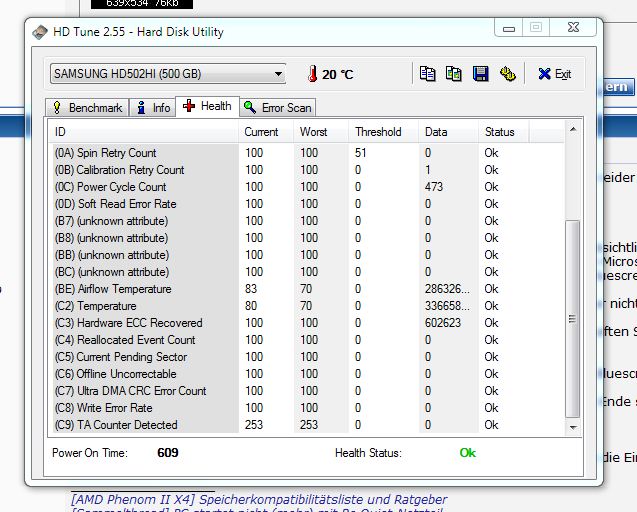This screenshot has width=637, height=512.
Task: Click the Current column header
Action: pos(266,132)
